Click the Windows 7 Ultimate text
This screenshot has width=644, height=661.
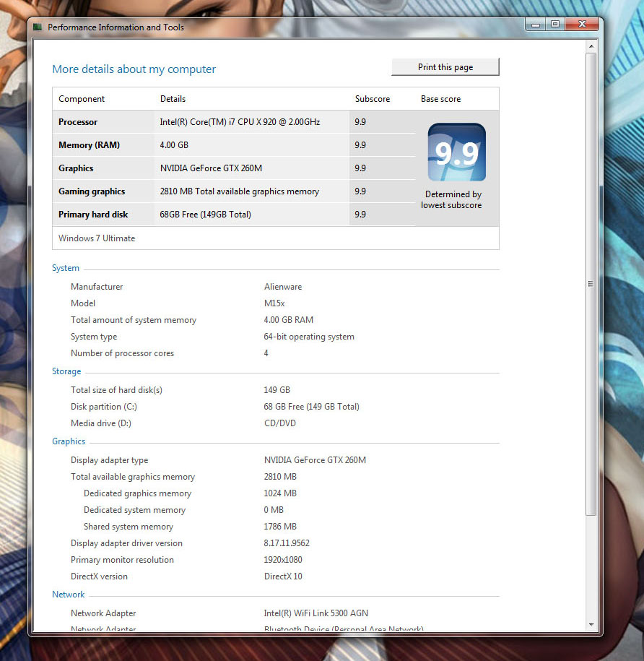click(97, 238)
